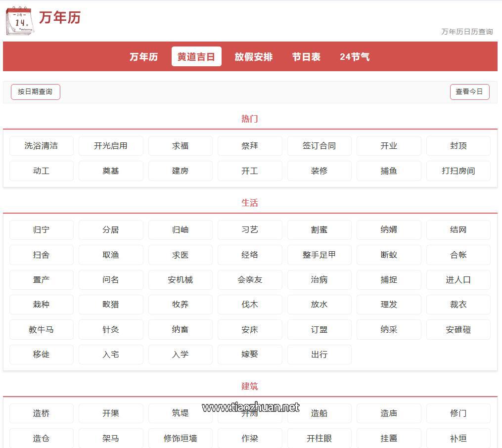Pick the 订盟 item

tap(319, 330)
